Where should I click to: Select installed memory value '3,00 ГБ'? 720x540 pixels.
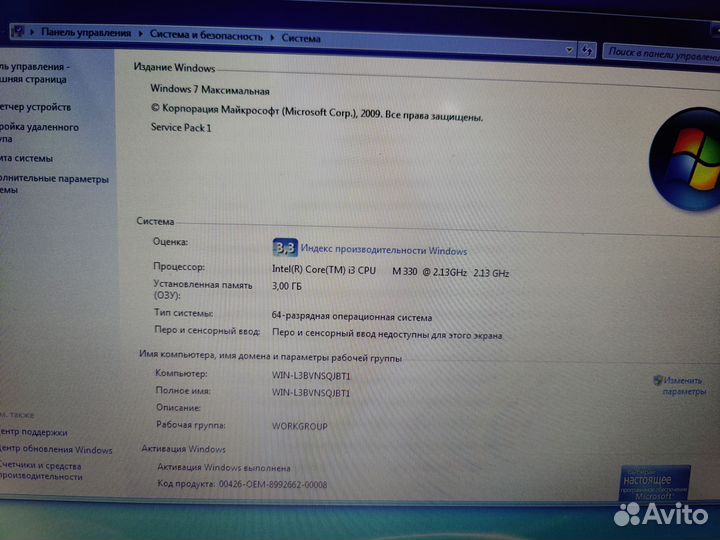287,286
